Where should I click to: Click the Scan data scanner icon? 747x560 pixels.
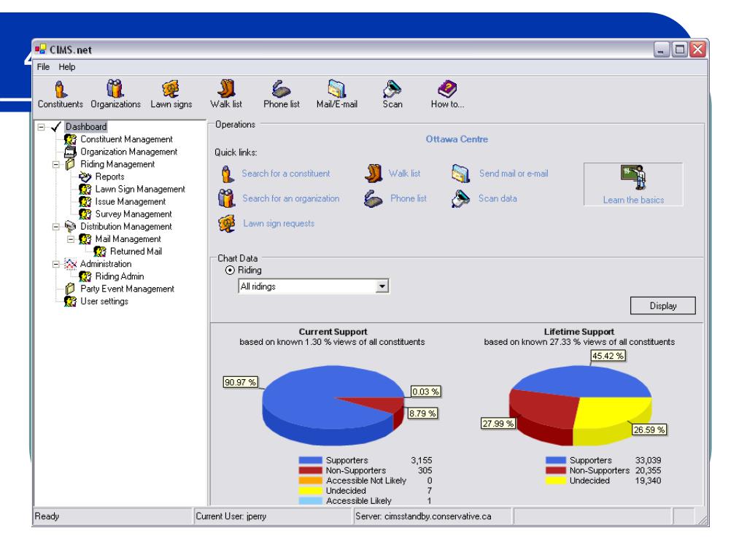coord(460,198)
